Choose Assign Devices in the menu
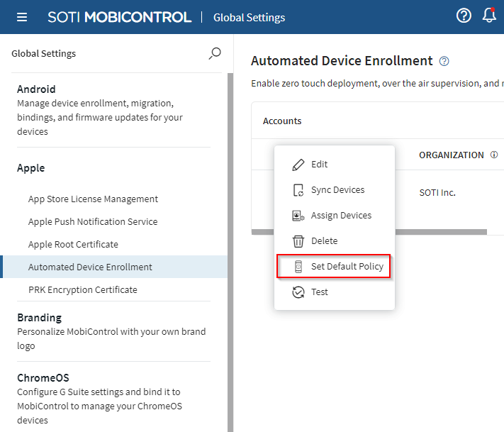The image size is (504, 432). (341, 216)
